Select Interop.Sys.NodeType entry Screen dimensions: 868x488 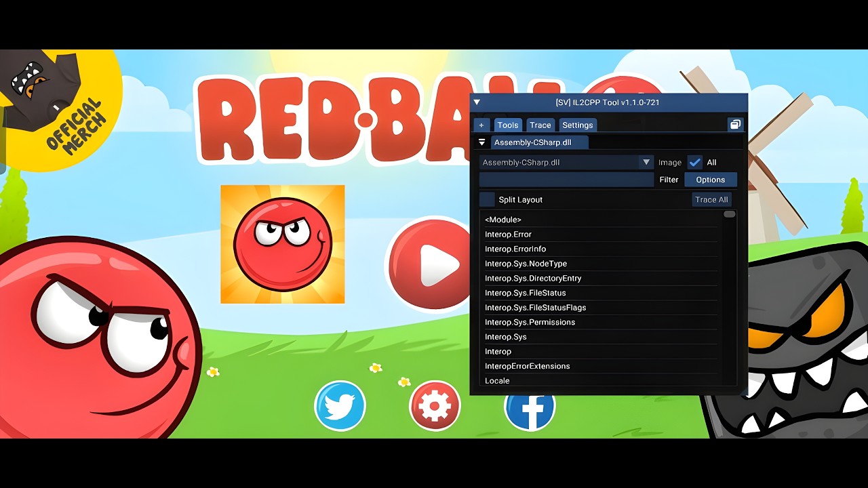click(x=601, y=264)
